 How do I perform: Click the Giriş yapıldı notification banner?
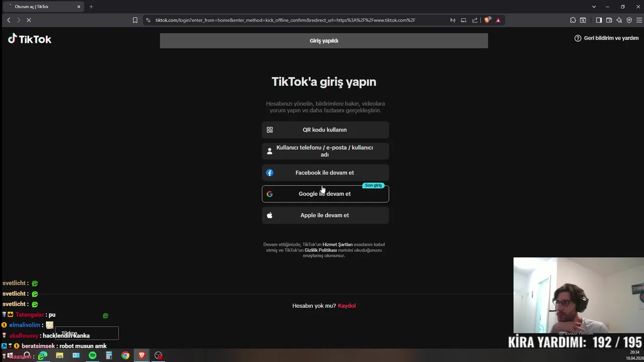coord(324,41)
